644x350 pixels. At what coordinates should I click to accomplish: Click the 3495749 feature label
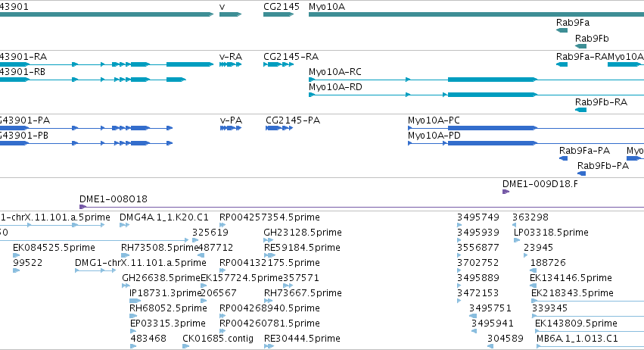coord(478,217)
